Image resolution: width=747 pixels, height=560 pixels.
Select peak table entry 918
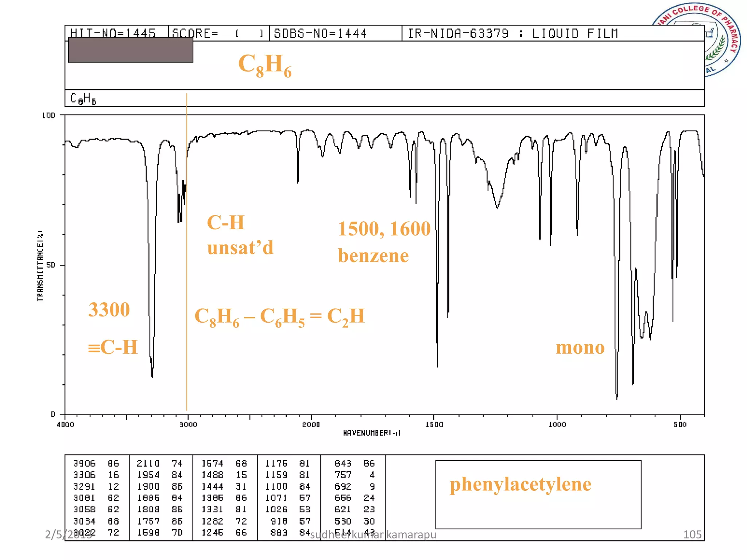tap(279, 521)
